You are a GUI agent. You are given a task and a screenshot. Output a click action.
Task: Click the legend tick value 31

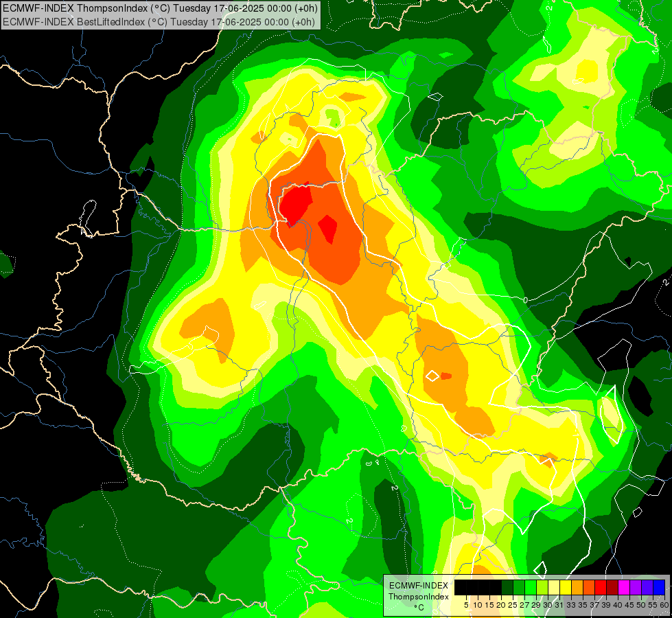pyautogui.click(x=559, y=605)
